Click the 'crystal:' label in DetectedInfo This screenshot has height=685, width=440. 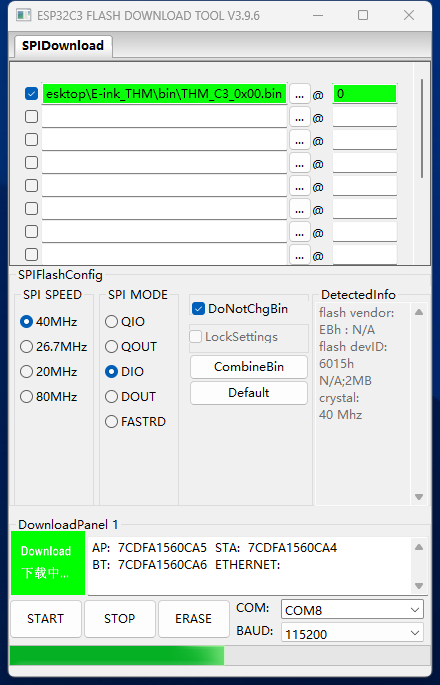click(339, 398)
